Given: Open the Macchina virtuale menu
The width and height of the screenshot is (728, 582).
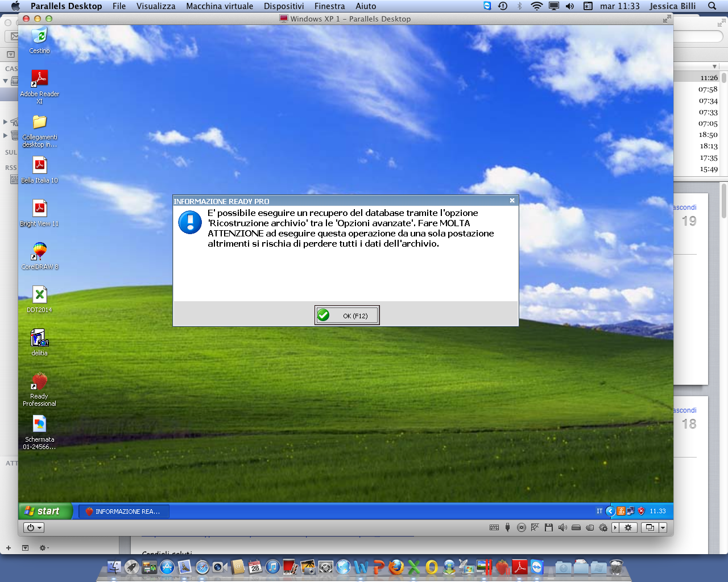Looking at the screenshot, I should (220, 6).
